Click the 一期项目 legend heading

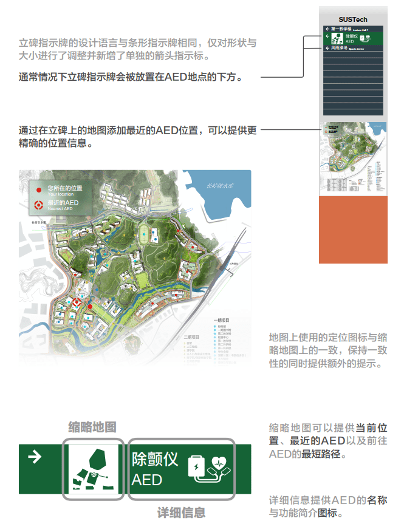point(222,319)
